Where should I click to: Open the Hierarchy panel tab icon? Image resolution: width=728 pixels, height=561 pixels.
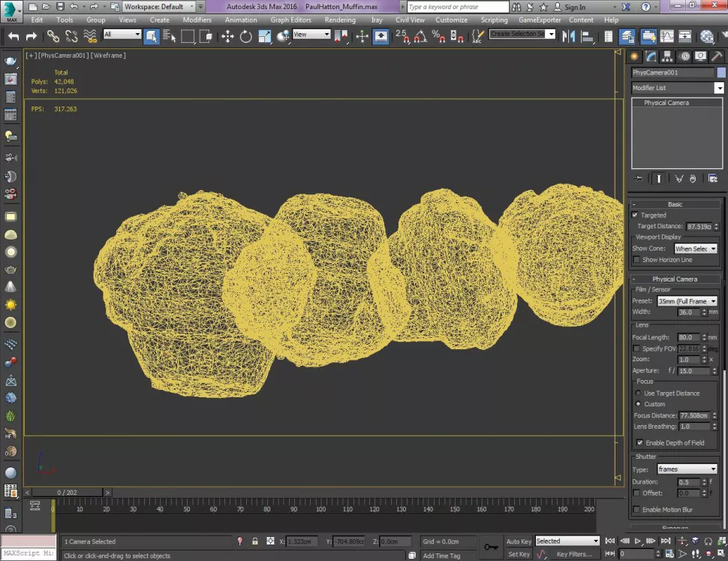(668, 57)
